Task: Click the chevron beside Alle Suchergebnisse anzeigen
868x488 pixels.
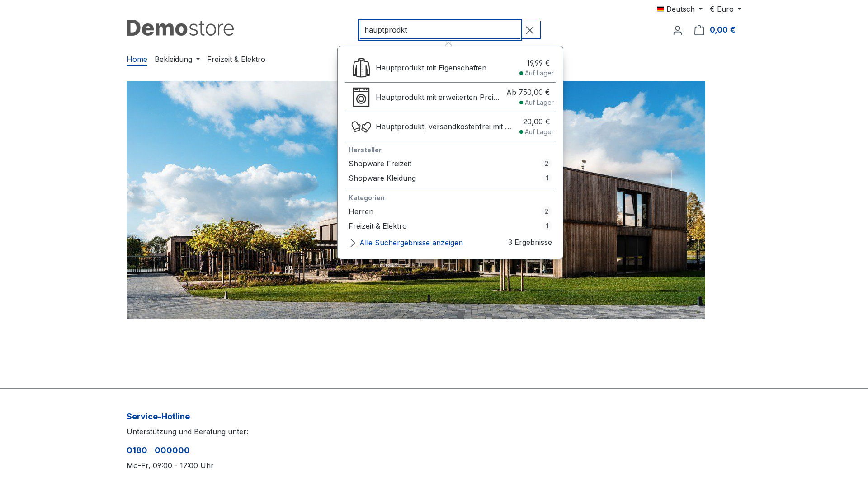Action: (353, 243)
